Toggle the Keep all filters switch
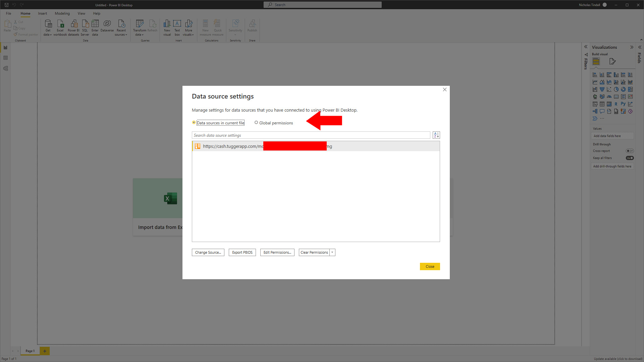Viewport: 644px width, 362px height. tap(630, 158)
